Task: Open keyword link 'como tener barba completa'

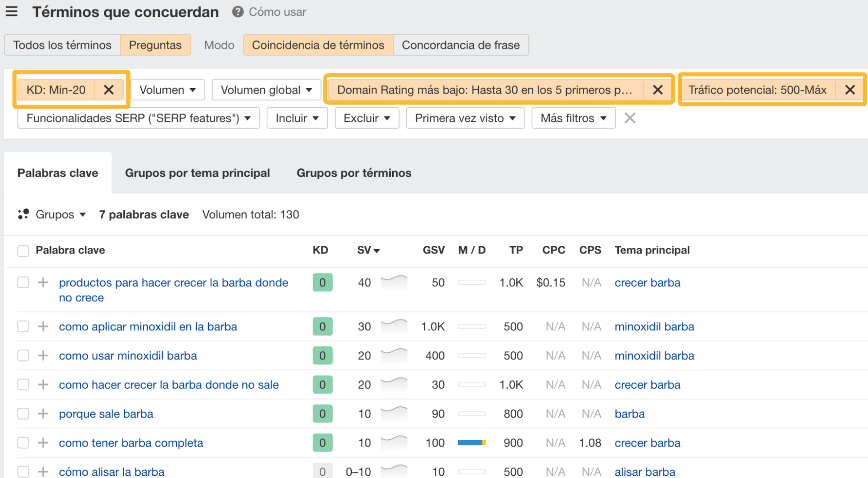Action: (x=131, y=443)
